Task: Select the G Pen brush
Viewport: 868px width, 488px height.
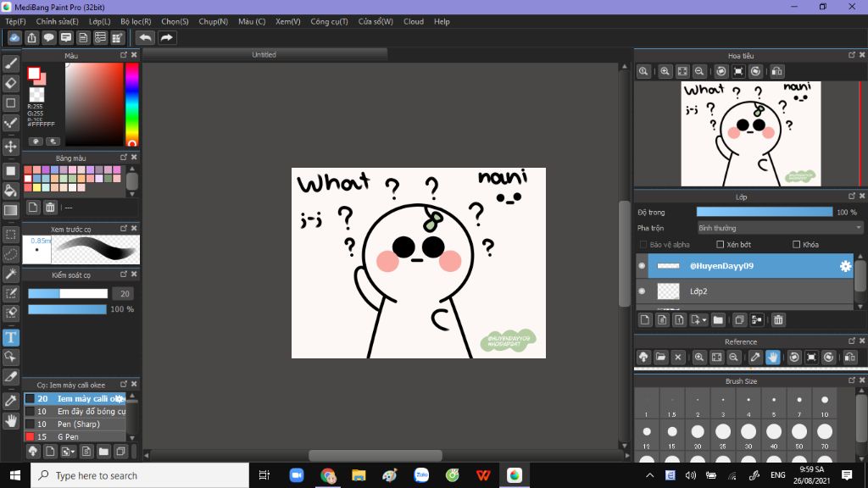Action: (75, 436)
